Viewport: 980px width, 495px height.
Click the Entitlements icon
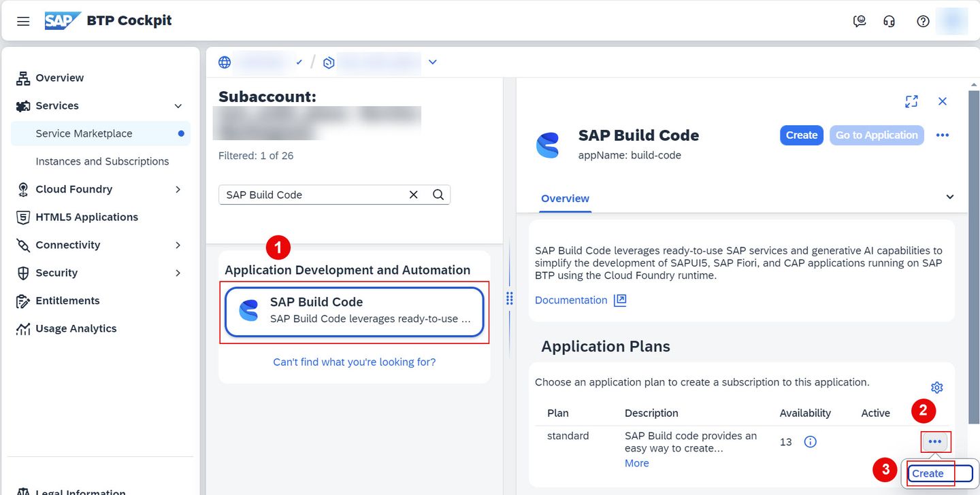pos(23,301)
